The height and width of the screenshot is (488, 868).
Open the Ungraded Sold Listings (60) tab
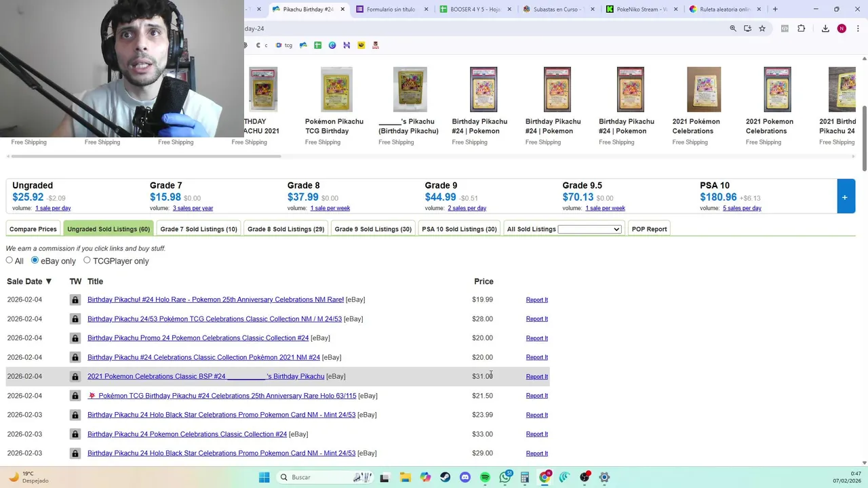108,229
